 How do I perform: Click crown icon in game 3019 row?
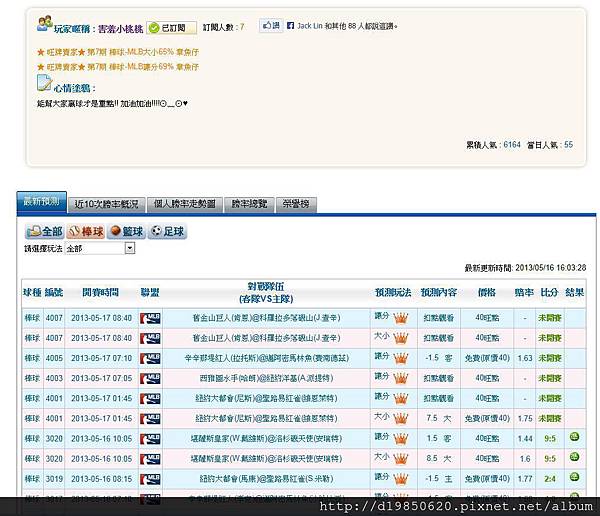click(x=401, y=479)
